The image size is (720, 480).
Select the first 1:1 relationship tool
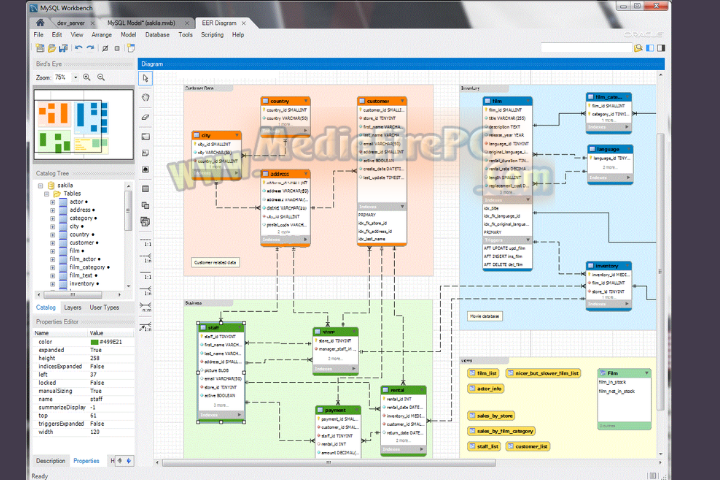(x=146, y=242)
